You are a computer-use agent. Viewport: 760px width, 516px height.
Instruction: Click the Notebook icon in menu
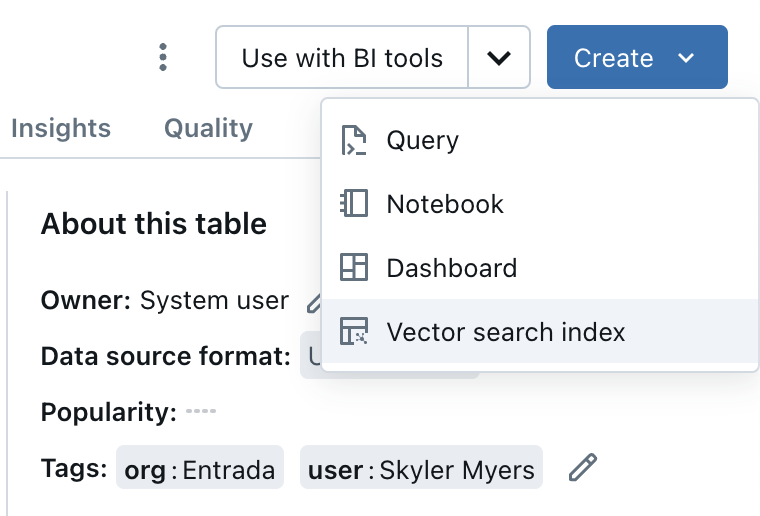click(x=354, y=203)
